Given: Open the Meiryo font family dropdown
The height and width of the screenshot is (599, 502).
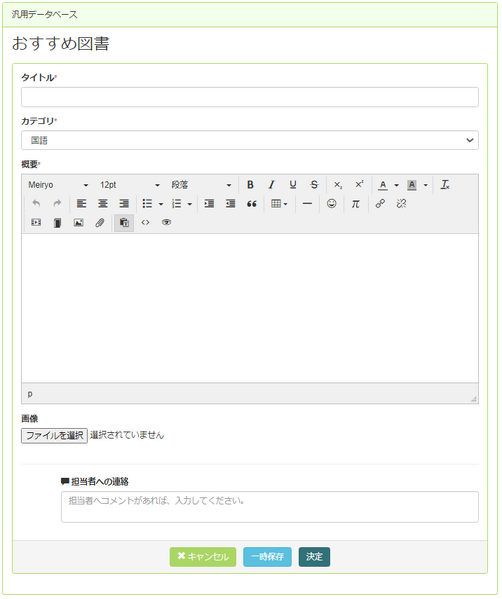Looking at the screenshot, I should click(x=58, y=185).
